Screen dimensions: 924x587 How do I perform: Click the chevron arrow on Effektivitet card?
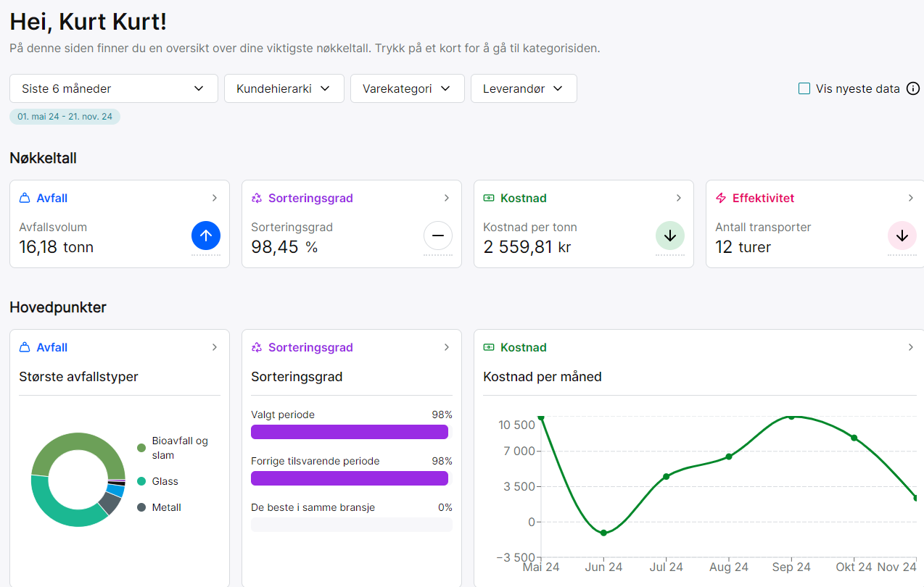[x=911, y=198]
